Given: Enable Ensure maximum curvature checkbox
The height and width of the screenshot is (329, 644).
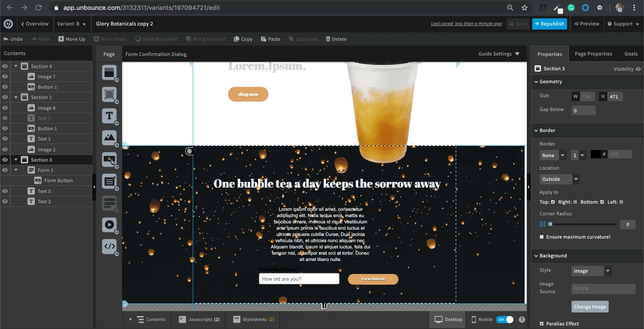Looking at the screenshot, I should click(542, 237).
